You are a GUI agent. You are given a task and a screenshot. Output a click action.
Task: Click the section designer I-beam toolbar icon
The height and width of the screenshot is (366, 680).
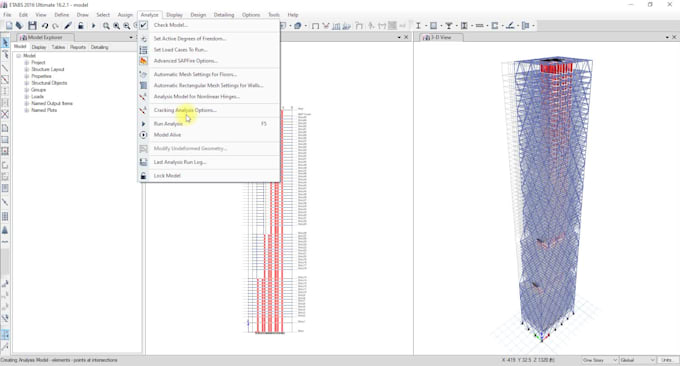click(418, 26)
